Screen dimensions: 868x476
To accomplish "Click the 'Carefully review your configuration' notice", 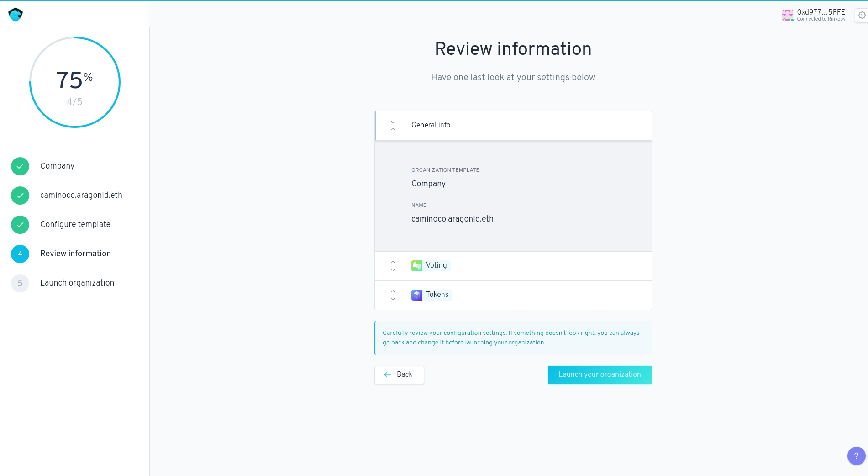I will click(x=513, y=338).
